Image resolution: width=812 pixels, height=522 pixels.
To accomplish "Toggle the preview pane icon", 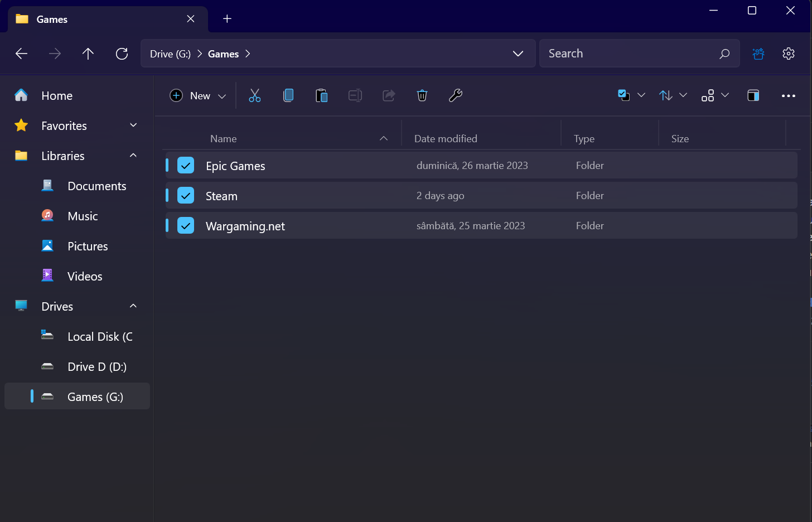I will pos(753,95).
